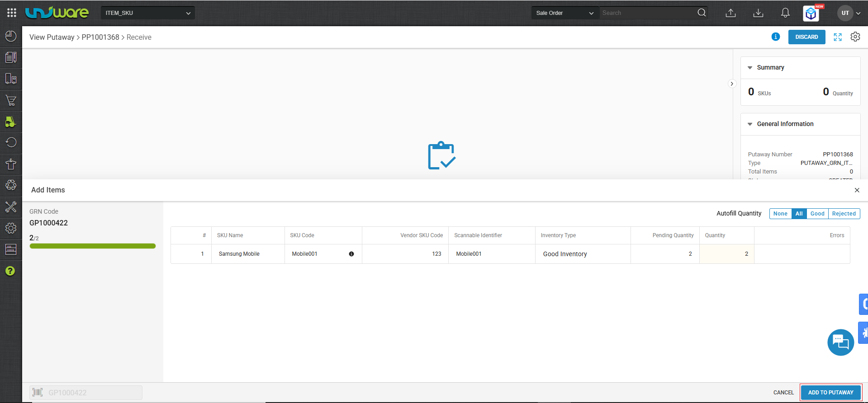Click the Samsung Mobile SKU name cell
868x403 pixels.
[248, 254]
